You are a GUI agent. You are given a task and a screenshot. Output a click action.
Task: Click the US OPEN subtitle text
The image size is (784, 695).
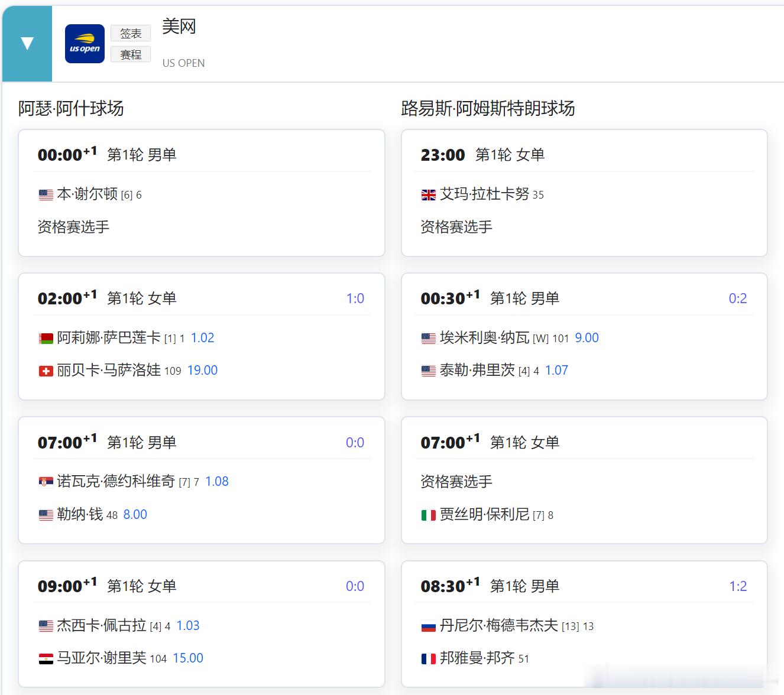point(184,63)
